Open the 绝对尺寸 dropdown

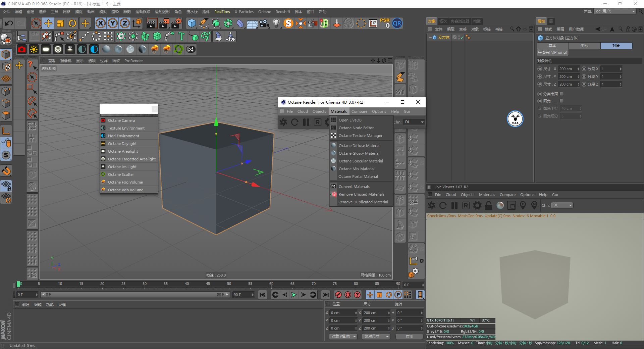376,336
